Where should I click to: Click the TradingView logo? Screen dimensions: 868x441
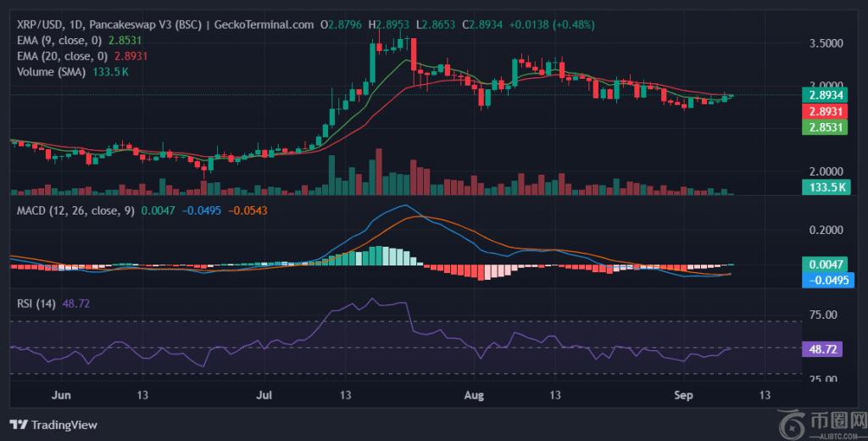coord(53,424)
